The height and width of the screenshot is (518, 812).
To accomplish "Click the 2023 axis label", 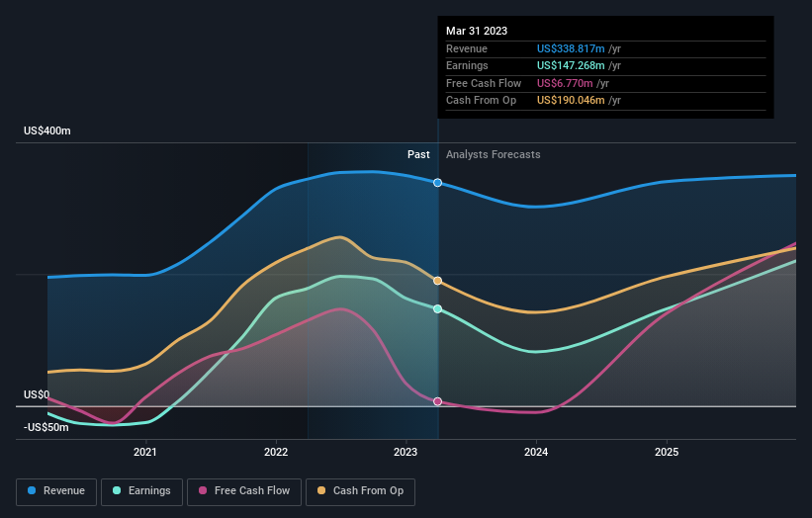I will [x=406, y=452].
